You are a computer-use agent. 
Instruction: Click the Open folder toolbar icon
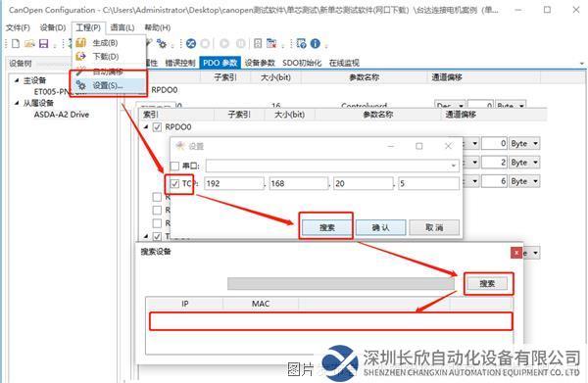point(29,43)
